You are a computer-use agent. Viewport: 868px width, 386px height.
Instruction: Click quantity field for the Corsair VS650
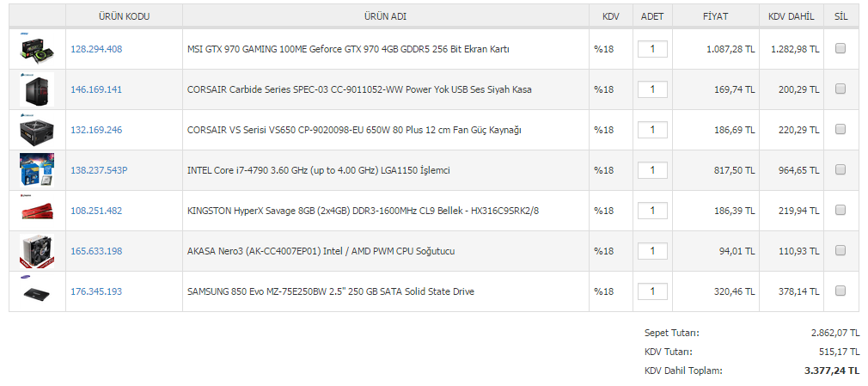click(x=652, y=130)
